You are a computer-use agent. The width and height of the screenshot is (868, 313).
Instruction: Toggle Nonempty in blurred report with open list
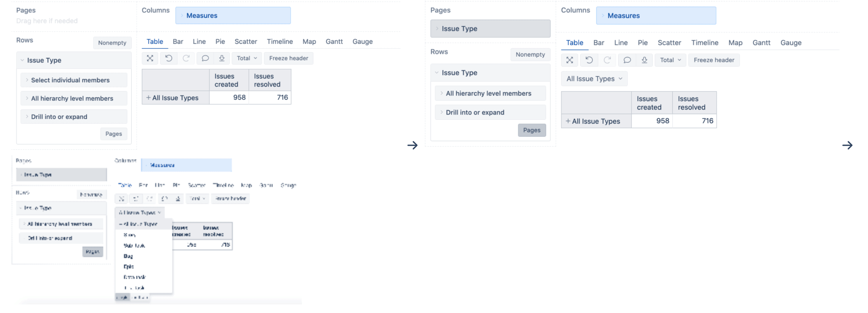click(x=91, y=195)
